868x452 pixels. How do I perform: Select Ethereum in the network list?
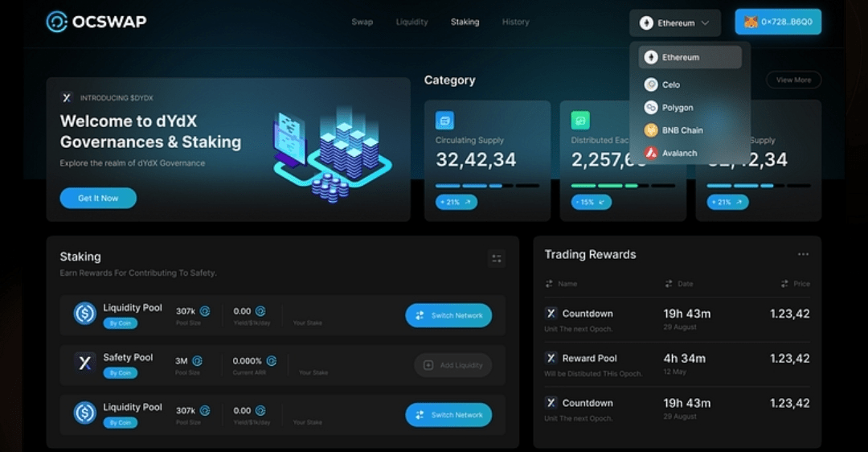[x=690, y=57]
